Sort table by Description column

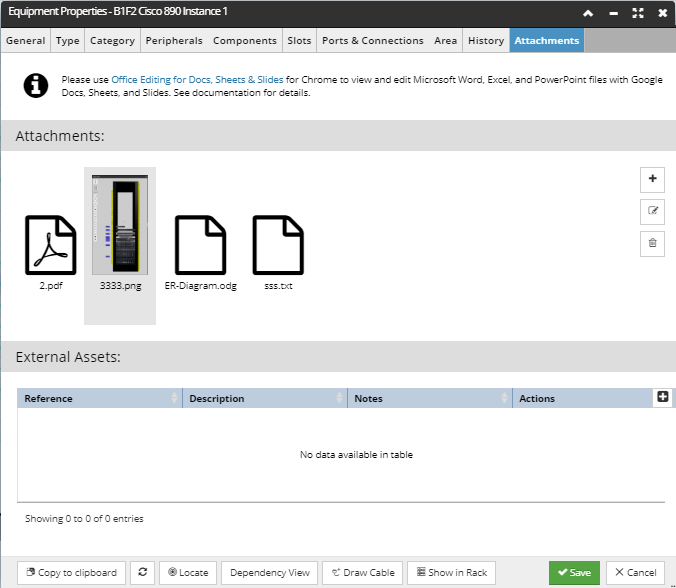tap(265, 398)
